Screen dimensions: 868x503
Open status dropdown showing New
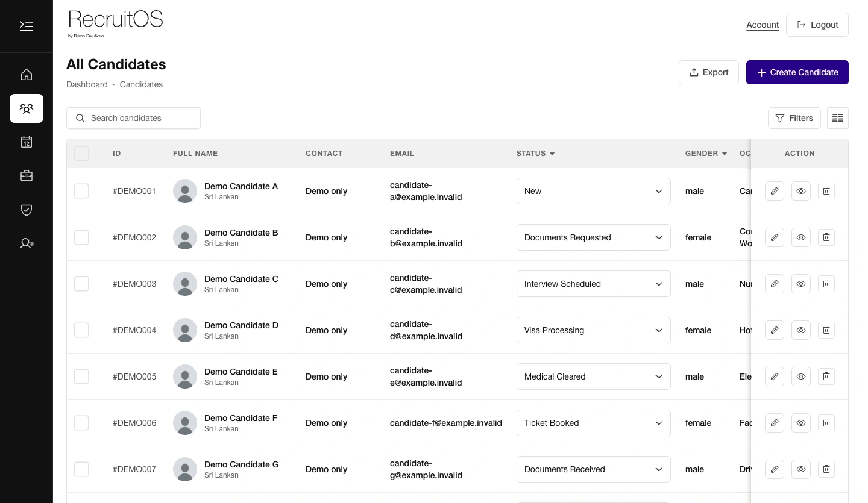tap(594, 191)
